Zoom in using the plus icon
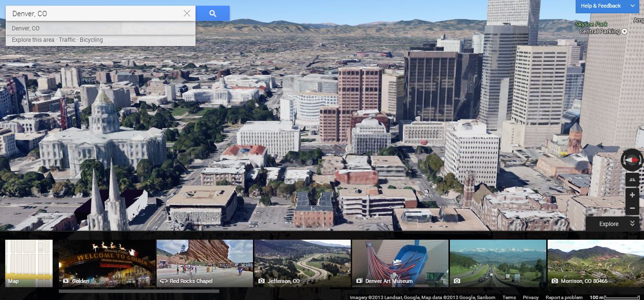 point(632,195)
